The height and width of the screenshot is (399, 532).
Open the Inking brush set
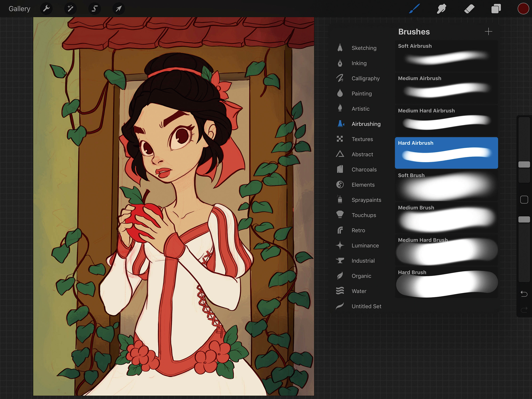359,63
